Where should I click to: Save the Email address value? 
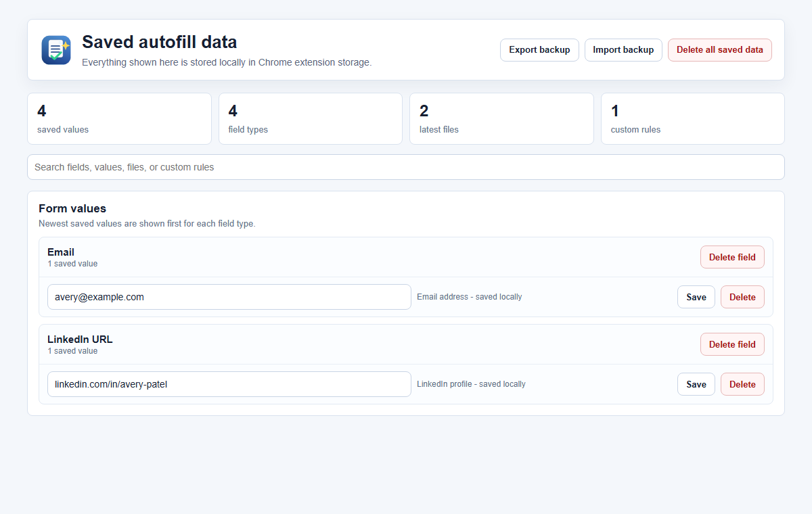[696, 297]
